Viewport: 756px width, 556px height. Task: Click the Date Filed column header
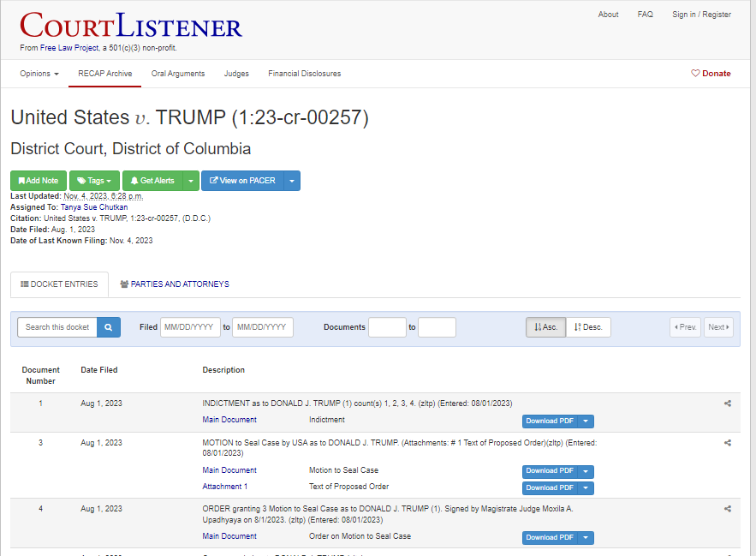pos(98,370)
